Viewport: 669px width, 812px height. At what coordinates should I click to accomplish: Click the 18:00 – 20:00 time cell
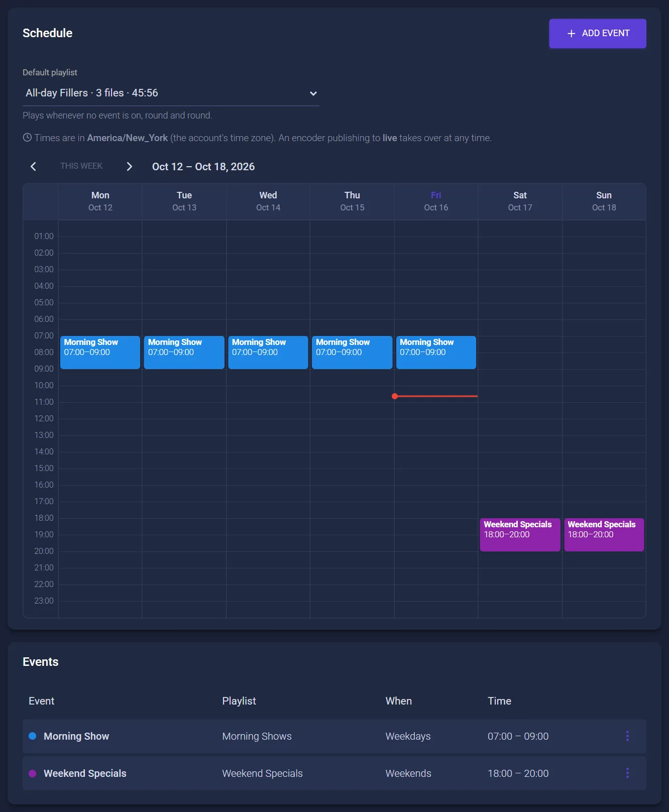click(518, 773)
